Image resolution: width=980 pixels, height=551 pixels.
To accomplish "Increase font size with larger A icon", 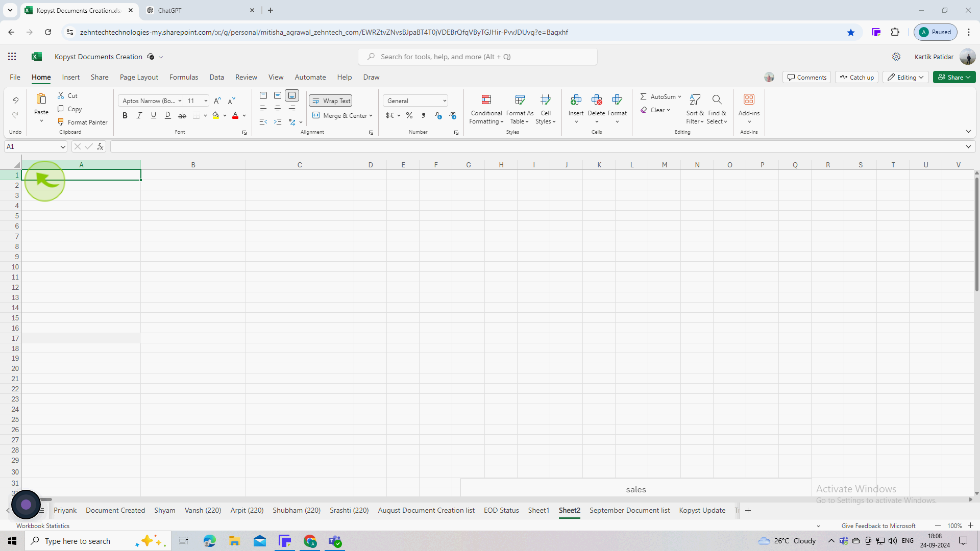I will coord(217,101).
